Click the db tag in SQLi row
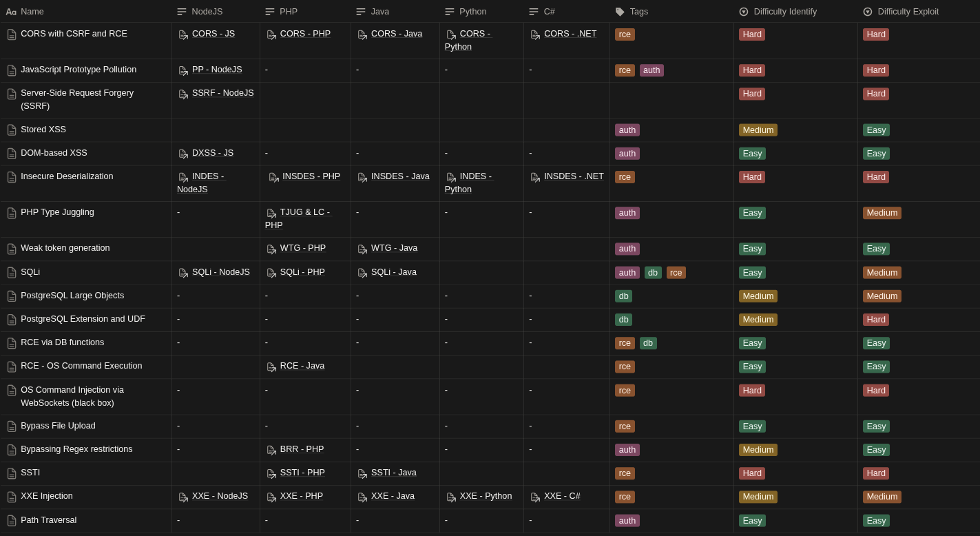 coord(653,273)
